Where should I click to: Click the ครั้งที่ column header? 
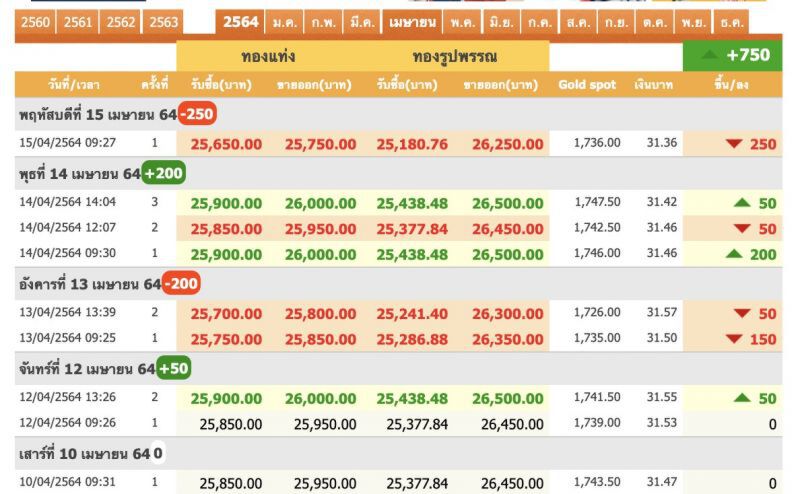155,85
